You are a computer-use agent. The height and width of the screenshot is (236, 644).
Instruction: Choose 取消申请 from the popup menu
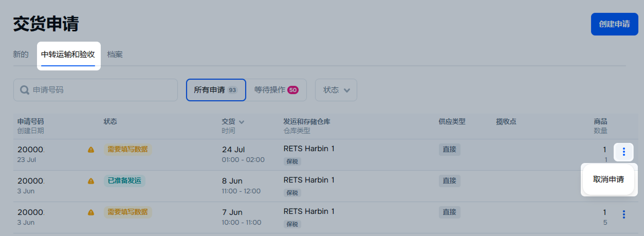pos(609,179)
